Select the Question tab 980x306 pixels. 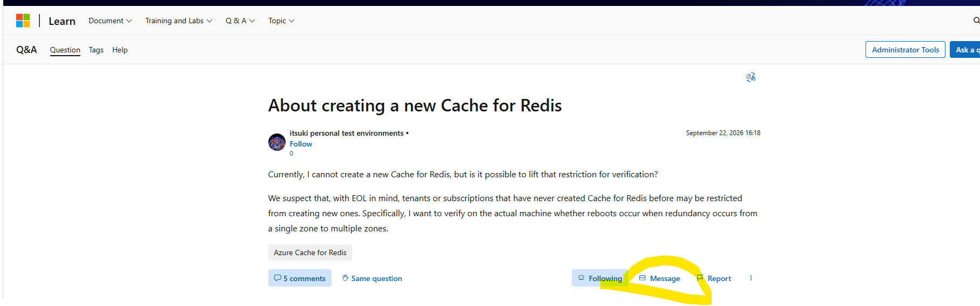pyautogui.click(x=65, y=50)
